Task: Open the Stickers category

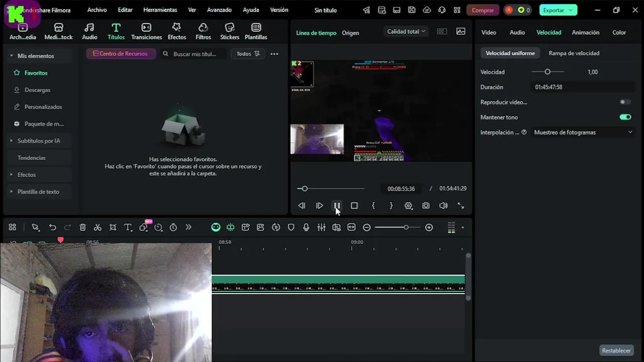Action: point(229,31)
